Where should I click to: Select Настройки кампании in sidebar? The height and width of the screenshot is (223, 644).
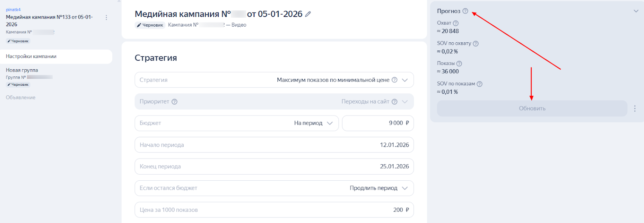pyautogui.click(x=31, y=57)
